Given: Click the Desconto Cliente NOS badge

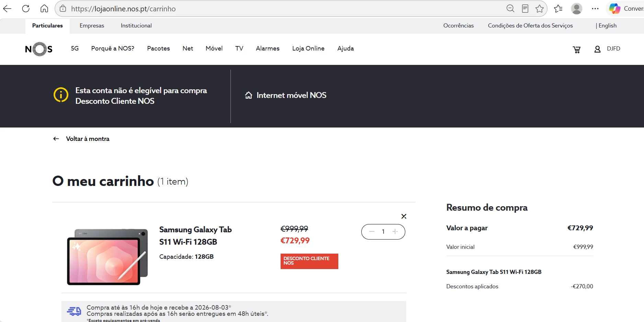Looking at the screenshot, I should [309, 261].
